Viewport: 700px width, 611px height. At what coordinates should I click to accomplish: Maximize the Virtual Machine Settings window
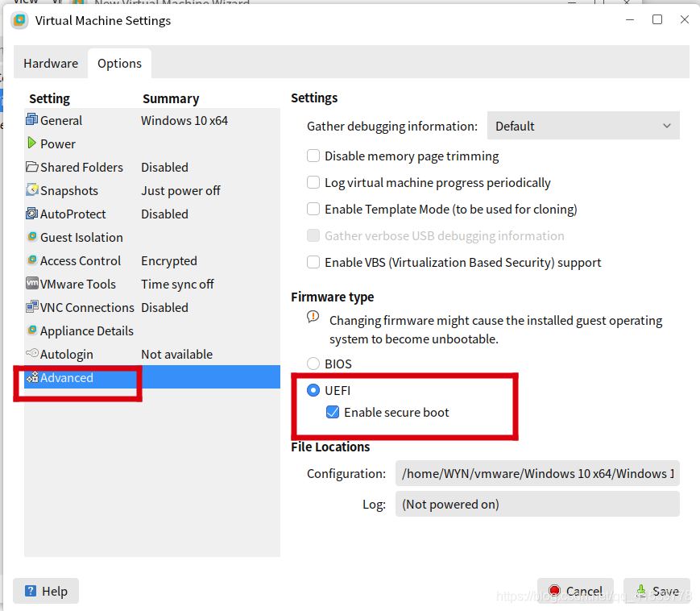pyautogui.click(x=657, y=19)
